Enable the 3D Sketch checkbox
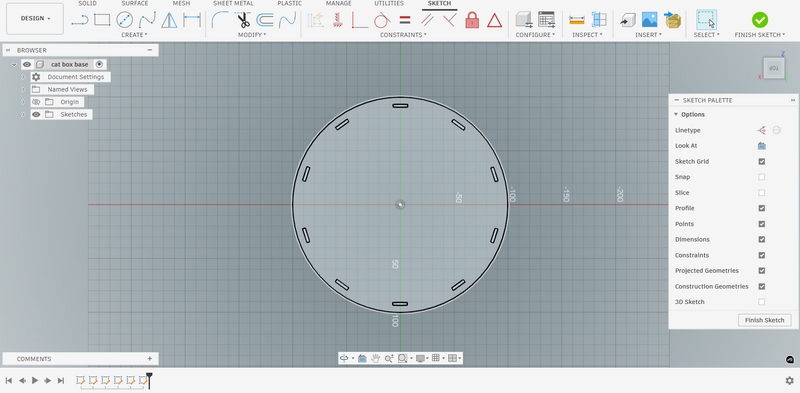The image size is (800, 393). click(762, 302)
